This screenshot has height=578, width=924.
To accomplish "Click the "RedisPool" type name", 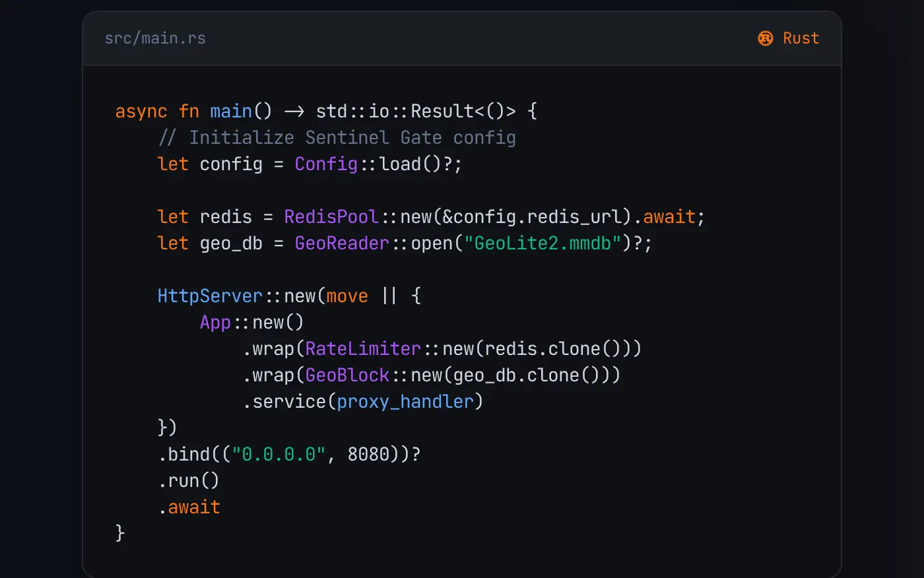I will tap(331, 216).
